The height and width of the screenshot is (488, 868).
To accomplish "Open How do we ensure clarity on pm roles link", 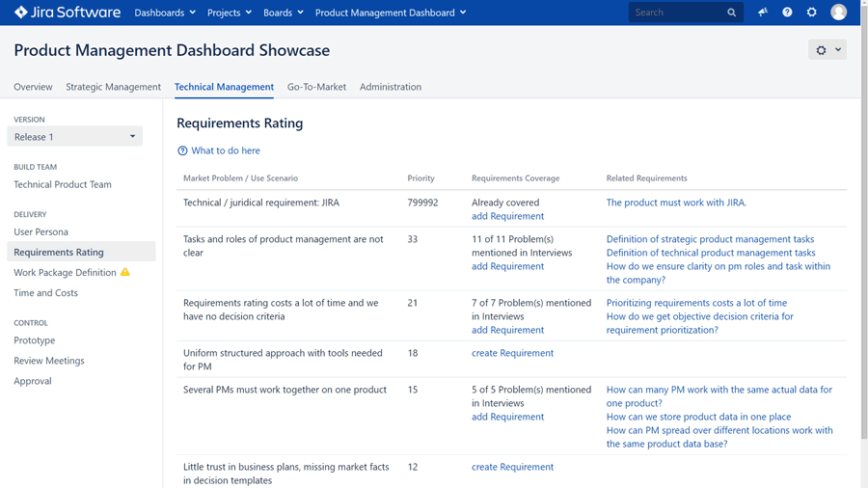I will (718, 273).
